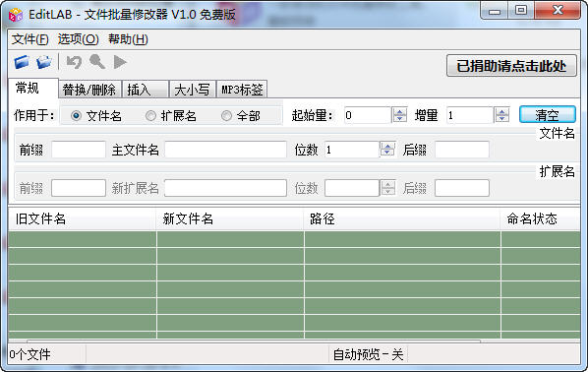Click the 自动预览 - 关 status bar text
Image resolution: width=588 pixels, height=372 pixels.
pyautogui.click(x=368, y=354)
